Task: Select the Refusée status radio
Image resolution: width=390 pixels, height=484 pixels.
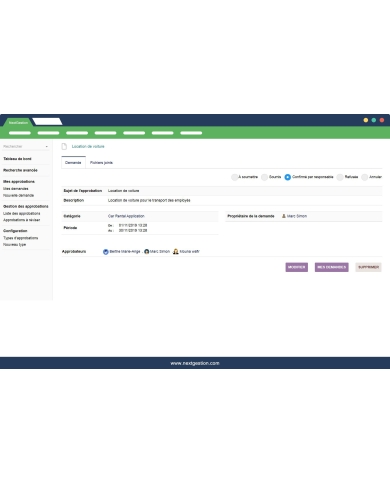Action: [x=340, y=177]
